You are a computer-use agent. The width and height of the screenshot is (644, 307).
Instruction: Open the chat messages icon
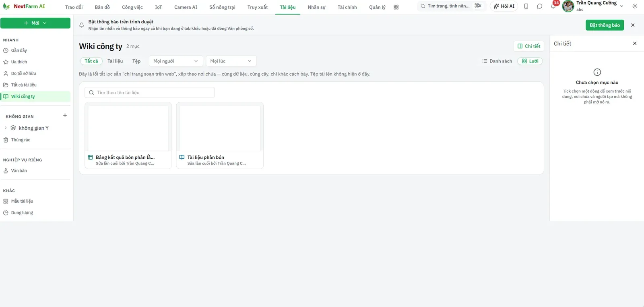pyautogui.click(x=540, y=6)
